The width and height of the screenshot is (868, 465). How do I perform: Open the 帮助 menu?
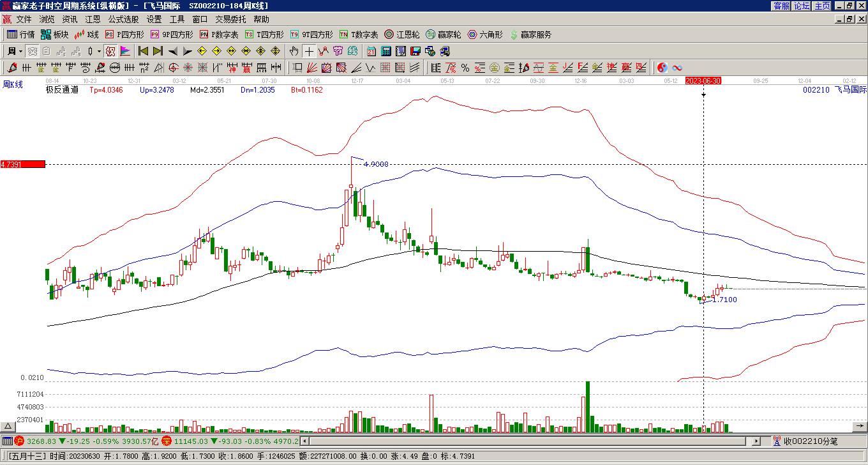point(261,20)
